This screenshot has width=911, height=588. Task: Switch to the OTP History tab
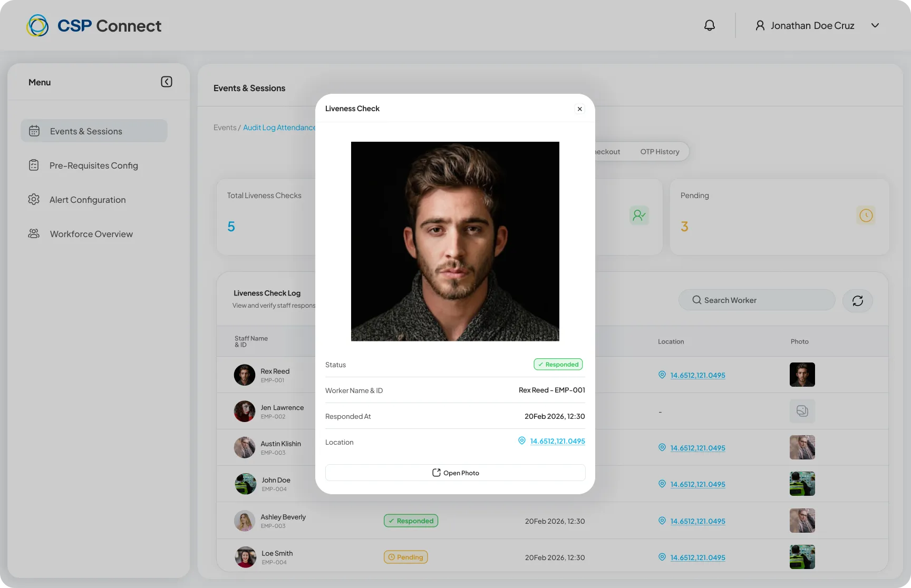[x=660, y=152]
